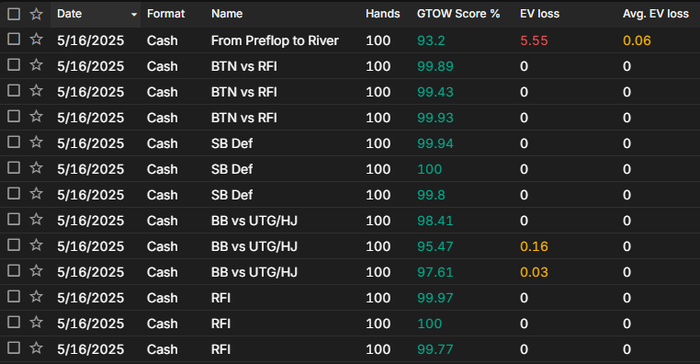Star the From Preflop to River session

click(x=36, y=40)
